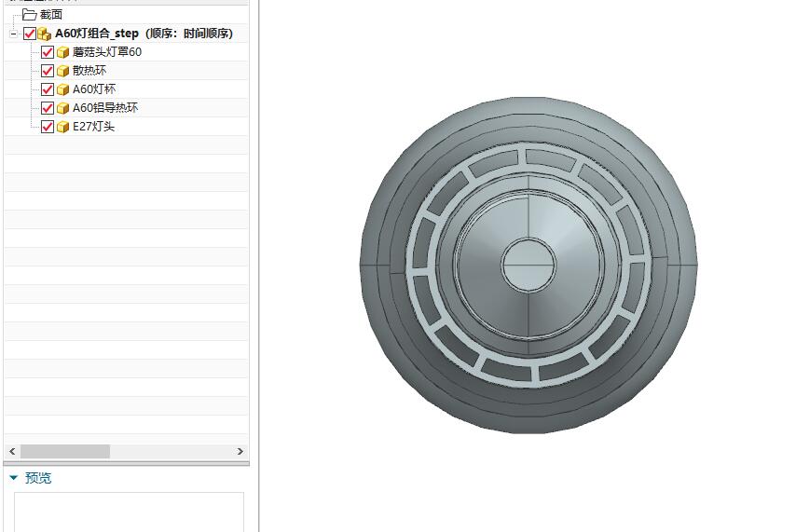
Task: Uncheck the 散热环 visibility checkbox
Action: [x=48, y=71]
